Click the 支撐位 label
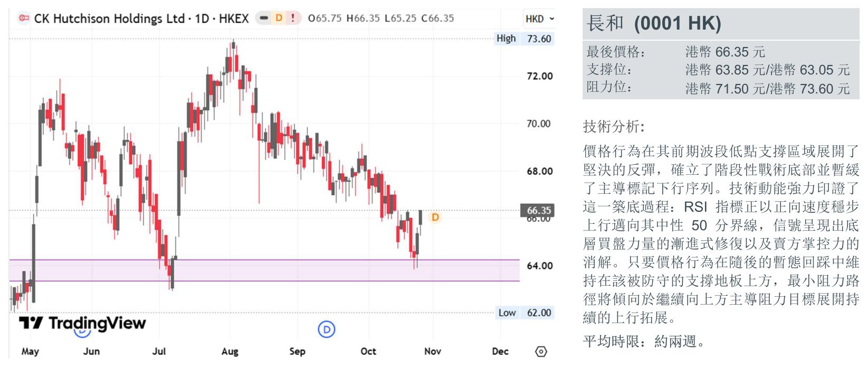Viewport: 868px width, 367px height. click(609, 69)
